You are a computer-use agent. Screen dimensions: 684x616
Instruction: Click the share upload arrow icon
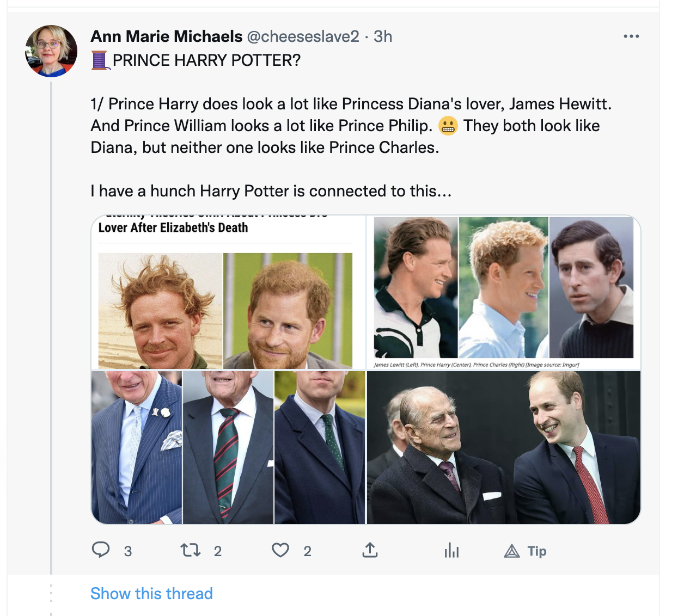coord(370,551)
